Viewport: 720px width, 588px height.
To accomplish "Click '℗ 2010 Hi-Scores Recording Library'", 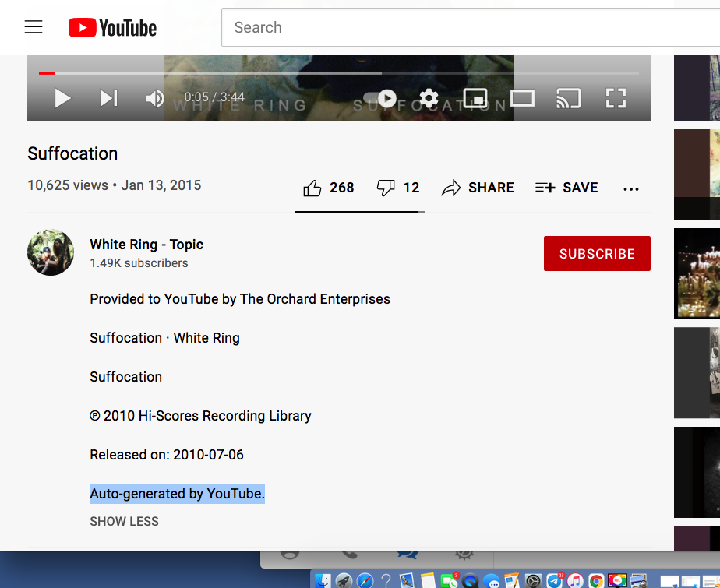I will 200,416.
